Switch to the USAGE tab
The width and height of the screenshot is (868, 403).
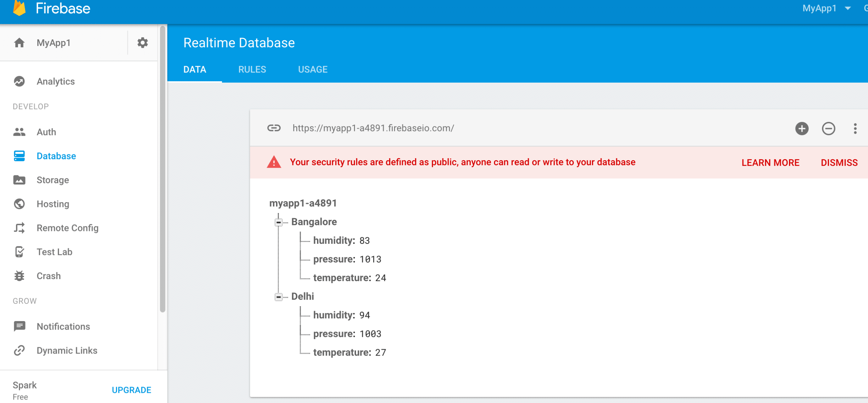click(313, 69)
